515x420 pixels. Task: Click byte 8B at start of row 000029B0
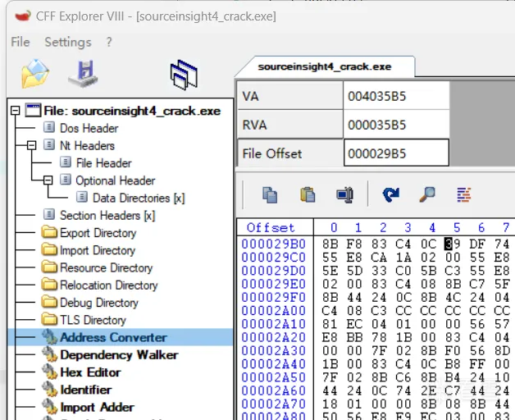pyautogui.click(x=330, y=244)
